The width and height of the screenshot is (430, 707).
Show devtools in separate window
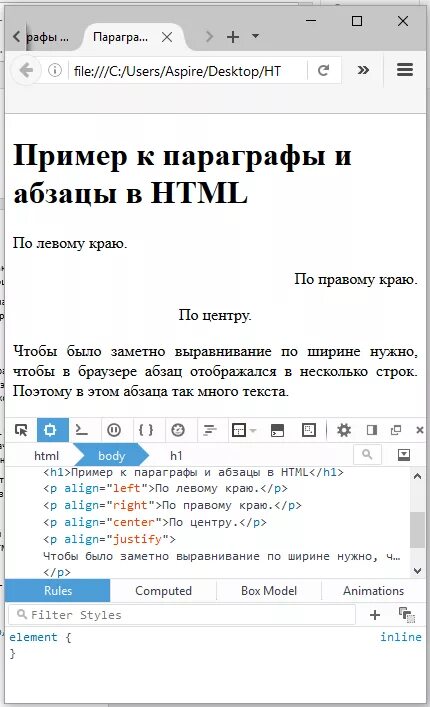[396, 430]
